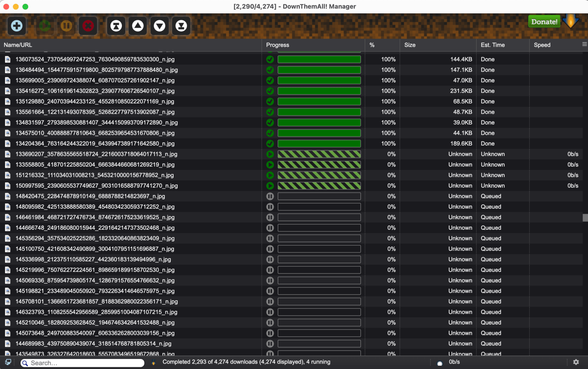Move selection to top of queue

click(x=116, y=26)
